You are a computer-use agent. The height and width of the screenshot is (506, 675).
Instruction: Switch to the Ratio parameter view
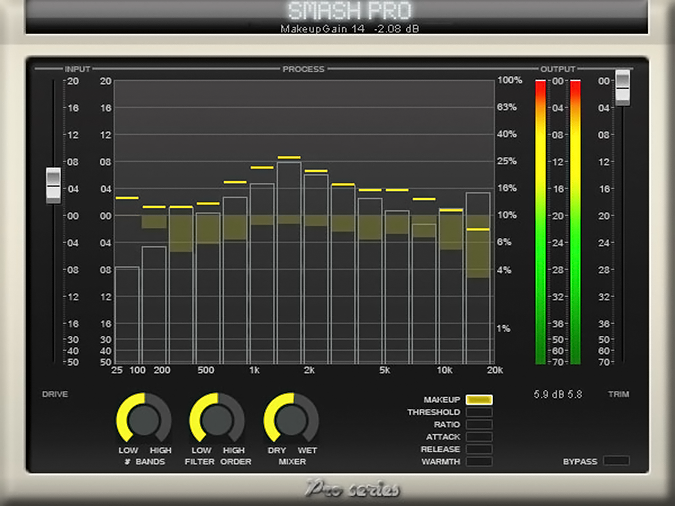click(x=479, y=424)
